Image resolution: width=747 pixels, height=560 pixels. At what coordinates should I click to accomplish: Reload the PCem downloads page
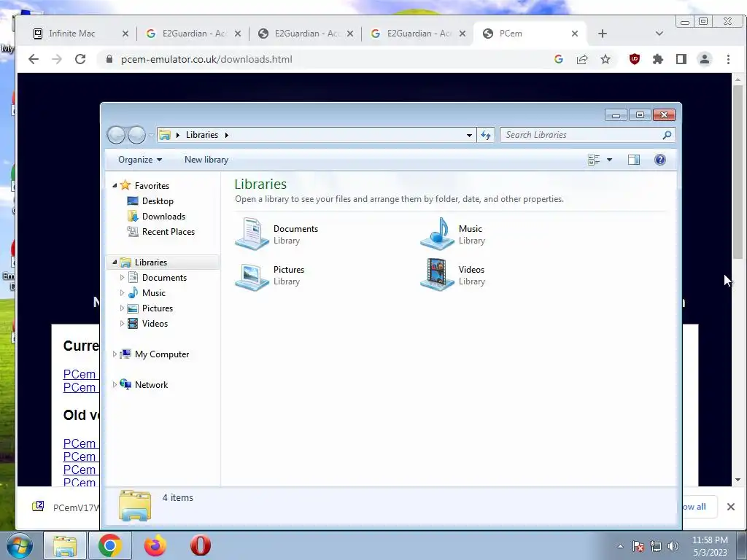(x=80, y=60)
